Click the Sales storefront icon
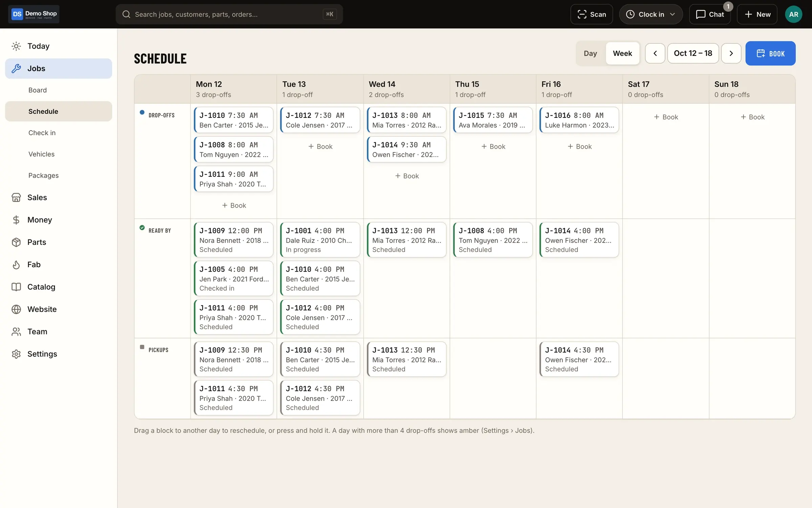 (16, 197)
